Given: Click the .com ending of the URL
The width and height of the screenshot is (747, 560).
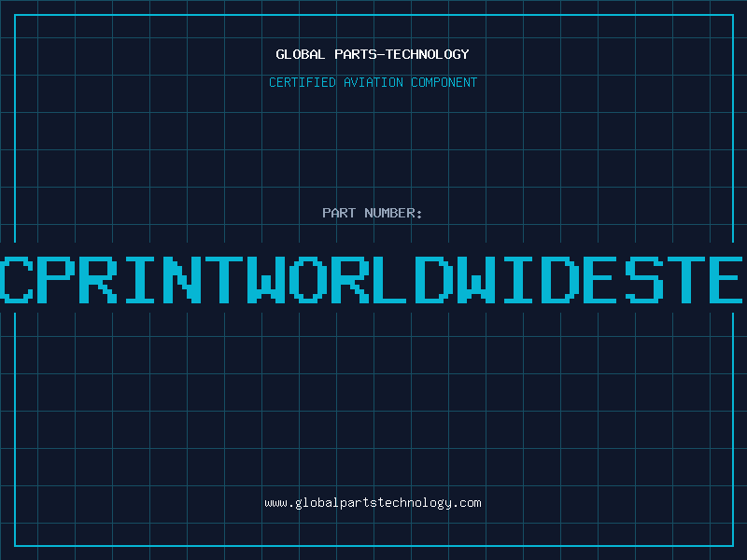Looking at the screenshot, I should tap(468, 503).
